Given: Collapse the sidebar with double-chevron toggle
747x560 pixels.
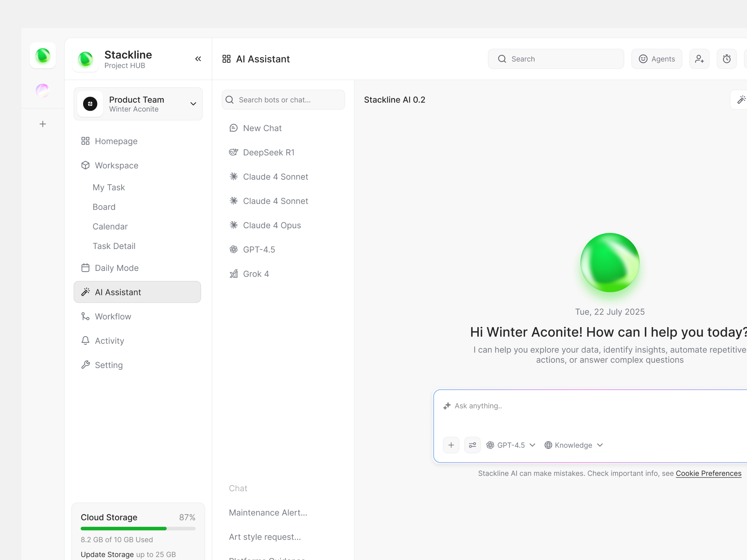Looking at the screenshot, I should point(198,59).
